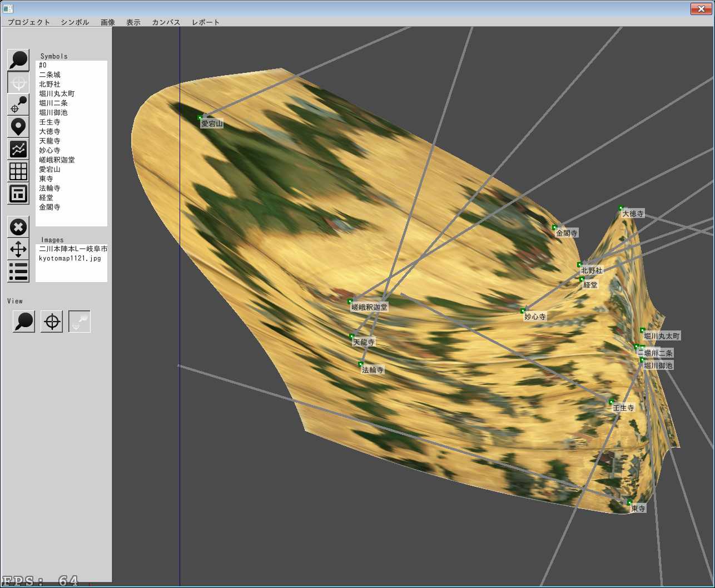Screen dimensions: 715x588
Task: Select 堀川御池 in the Symbols list
Action: [x=71, y=112]
